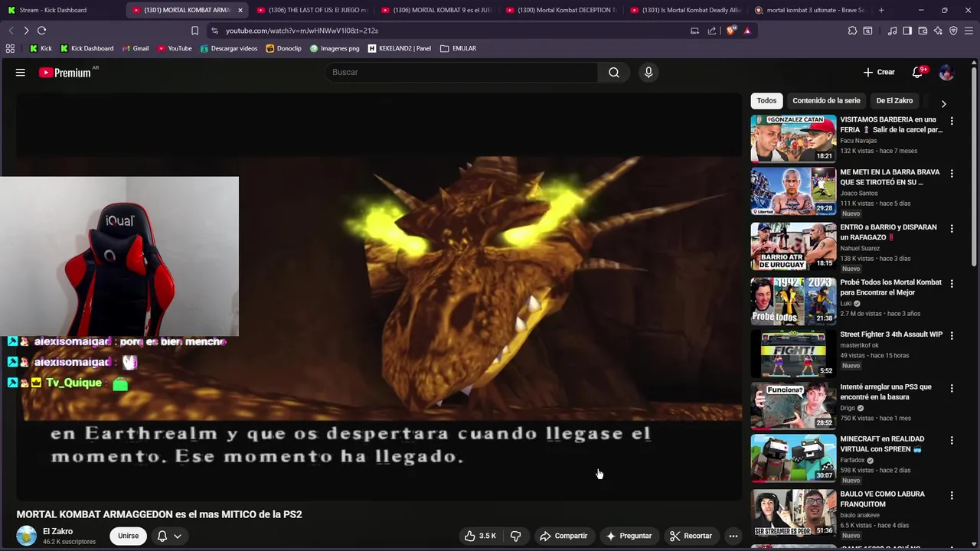This screenshot has height=551, width=980.
Task: Open media control music note icon
Action: [x=892, y=31]
